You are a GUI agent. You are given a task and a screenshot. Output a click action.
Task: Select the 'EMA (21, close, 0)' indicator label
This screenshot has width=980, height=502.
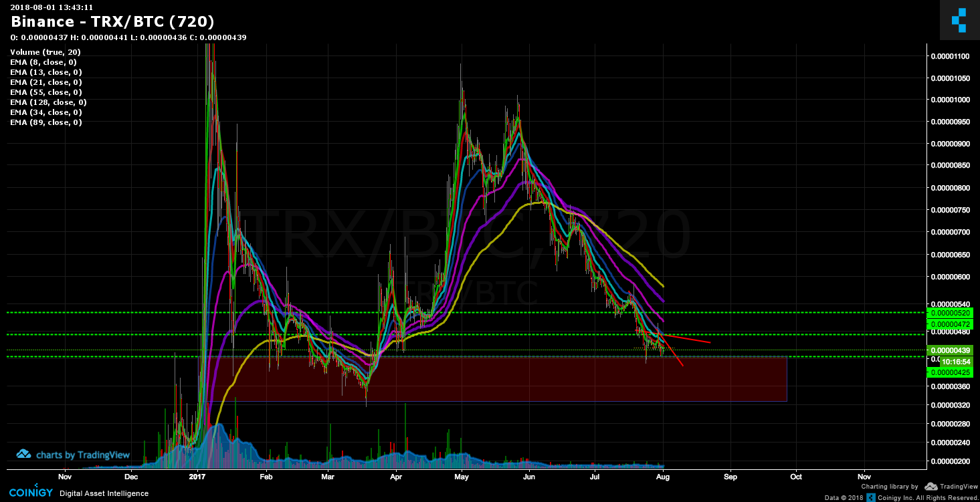(45, 82)
